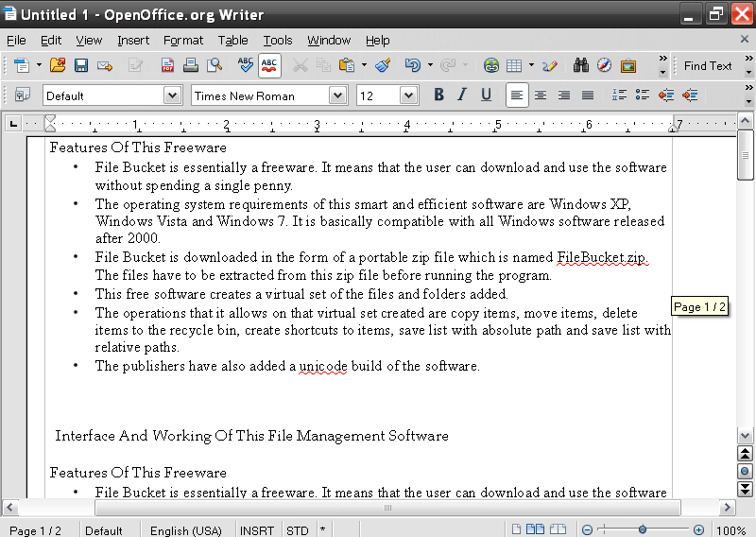Click the Numbering On/Off icon
Screen dimensions: 756x537
click(619, 95)
